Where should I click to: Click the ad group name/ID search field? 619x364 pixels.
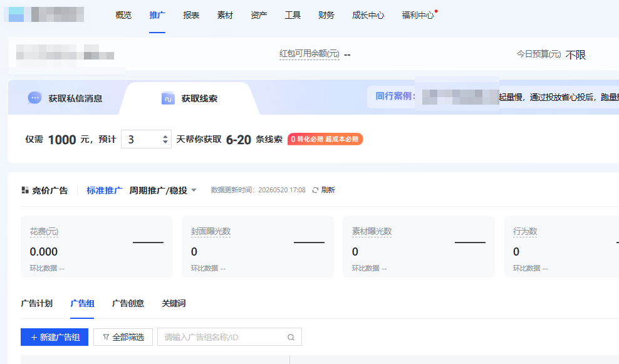coord(229,337)
